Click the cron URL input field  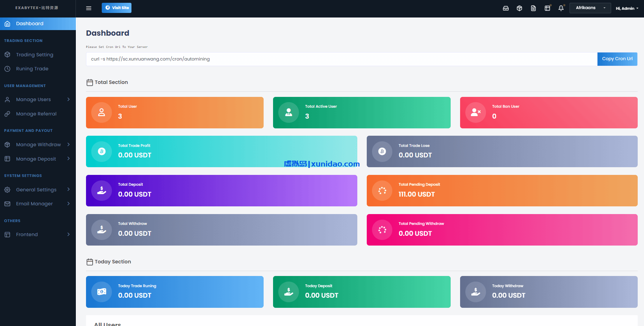(x=341, y=59)
